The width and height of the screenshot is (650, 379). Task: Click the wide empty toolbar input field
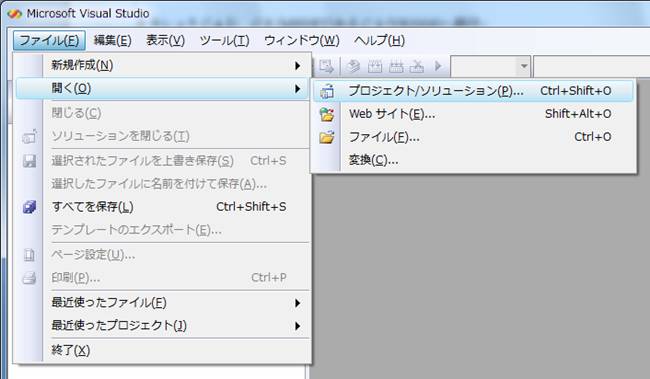(592, 66)
